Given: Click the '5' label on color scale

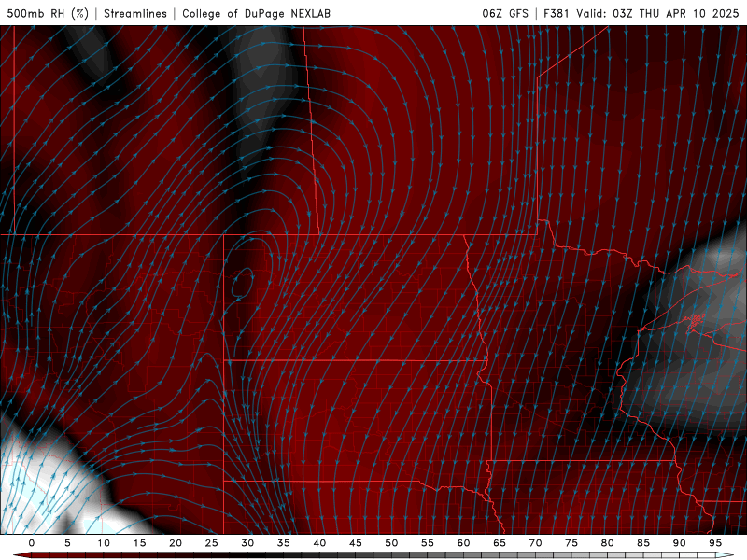Looking at the screenshot, I should [x=67, y=543].
